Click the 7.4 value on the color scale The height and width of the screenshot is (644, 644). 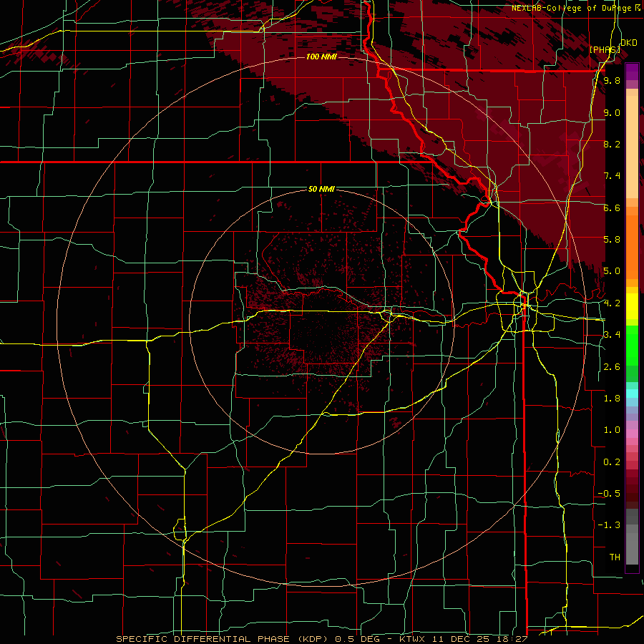(x=612, y=176)
